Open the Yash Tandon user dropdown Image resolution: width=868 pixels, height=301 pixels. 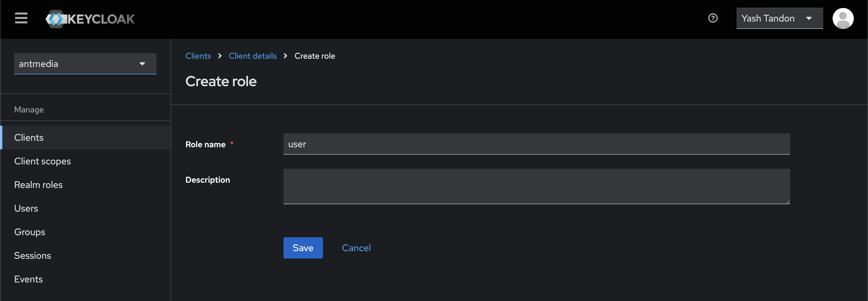pyautogui.click(x=779, y=18)
